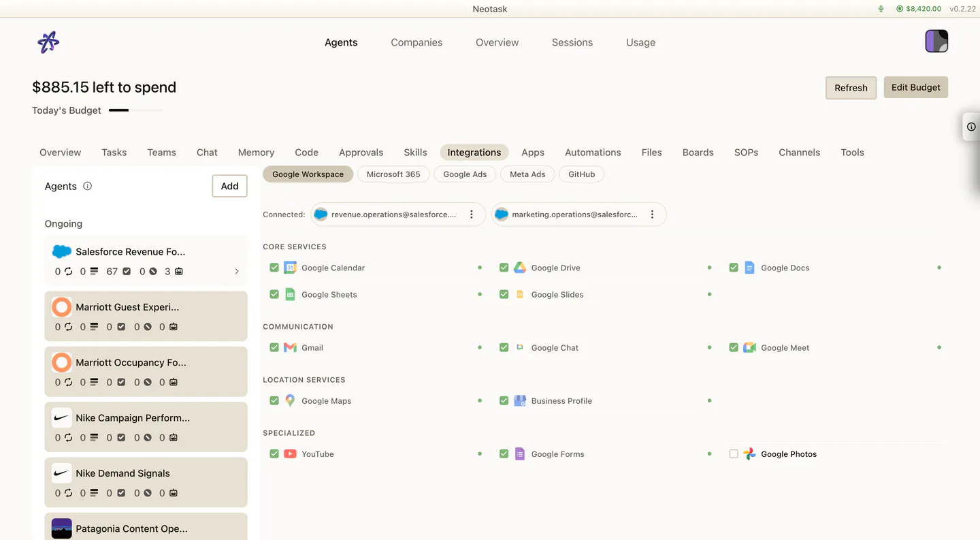Select the Automations tab
The height and width of the screenshot is (540, 980).
click(593, 153)
